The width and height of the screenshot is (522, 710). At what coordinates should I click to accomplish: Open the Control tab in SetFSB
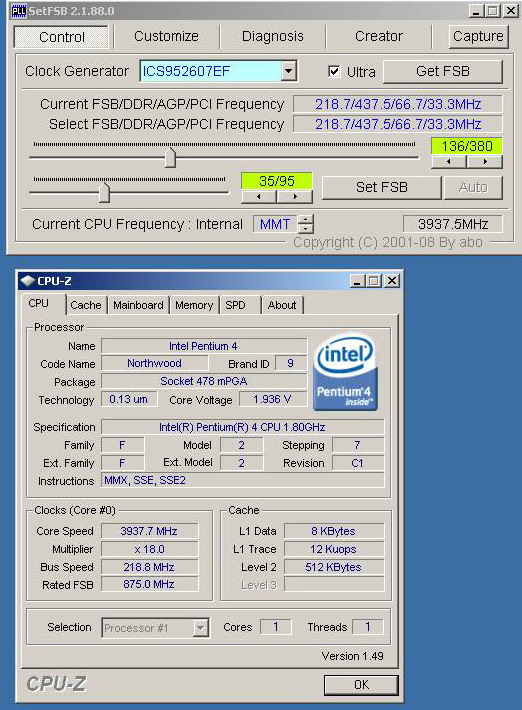[61, 37]
